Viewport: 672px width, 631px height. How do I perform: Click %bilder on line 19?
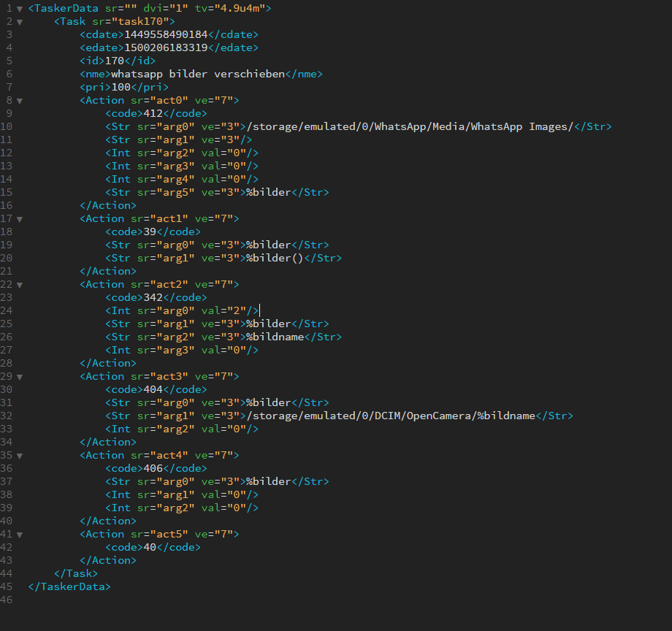click(x=269, y=245)
